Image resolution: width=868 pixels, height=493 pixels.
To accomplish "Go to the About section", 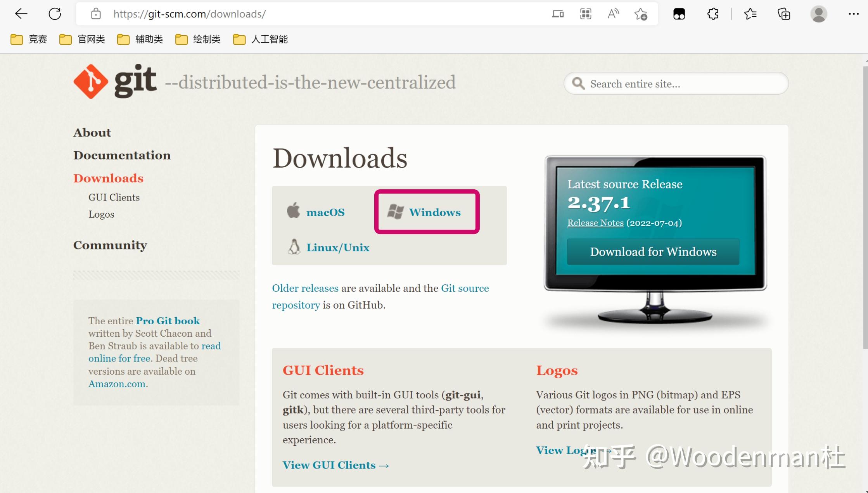I will tap(92, 133).
